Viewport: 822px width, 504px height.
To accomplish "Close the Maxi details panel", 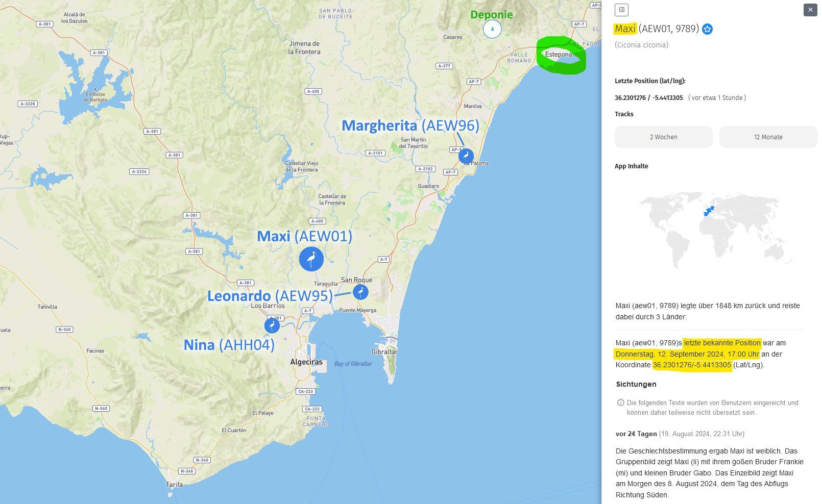I will [x=810, y=10].
